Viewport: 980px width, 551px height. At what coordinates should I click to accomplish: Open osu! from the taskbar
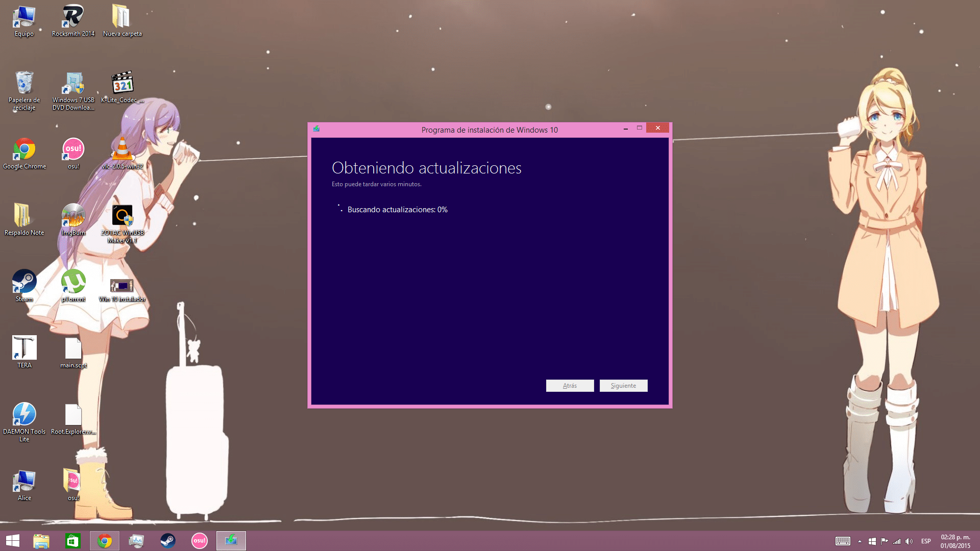200,541
